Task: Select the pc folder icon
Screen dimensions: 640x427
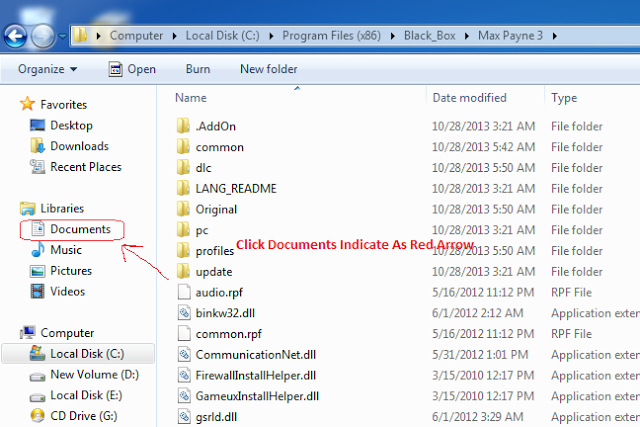Action: [183, 230]
